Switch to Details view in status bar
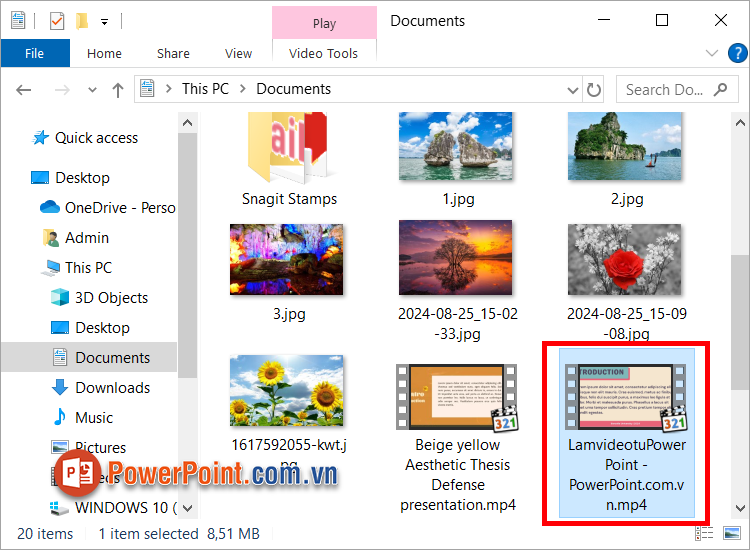This screenshot has height=550, width=750. [x=704, y=533]
